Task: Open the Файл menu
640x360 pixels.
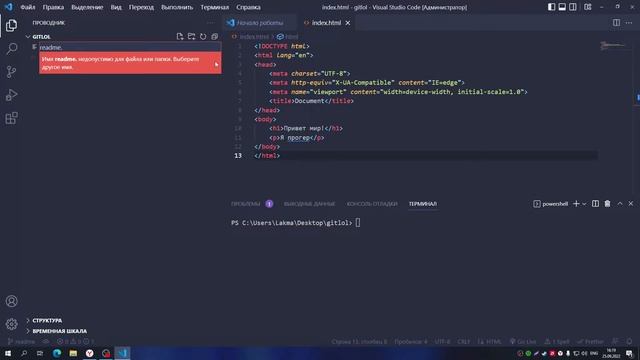Action: [x=28, y=7]
